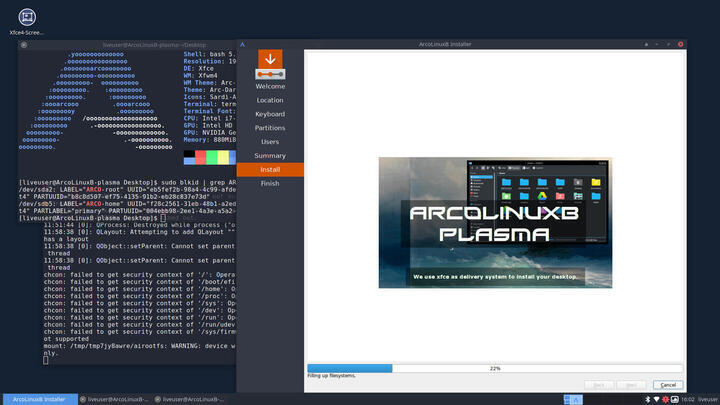
Task: Click the chcon '/proc' error line
Action: (x=140, y=296)
